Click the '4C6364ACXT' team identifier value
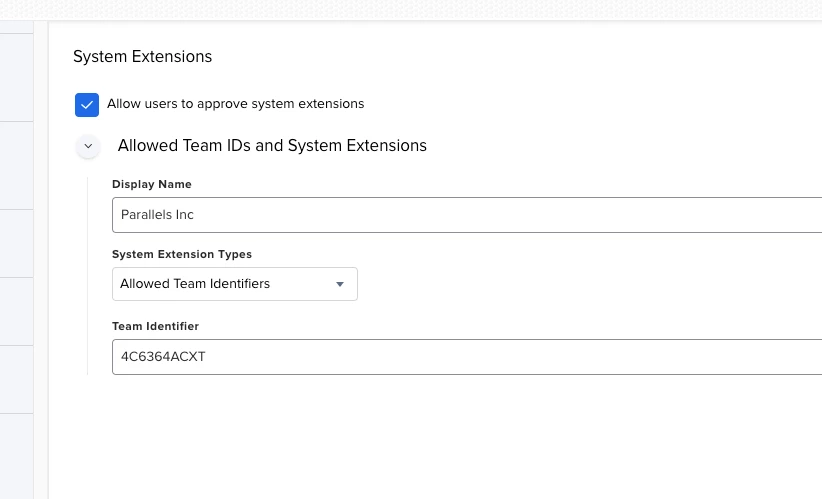The width and height of the screenshot is (822, 499). [x=163, y=357]
